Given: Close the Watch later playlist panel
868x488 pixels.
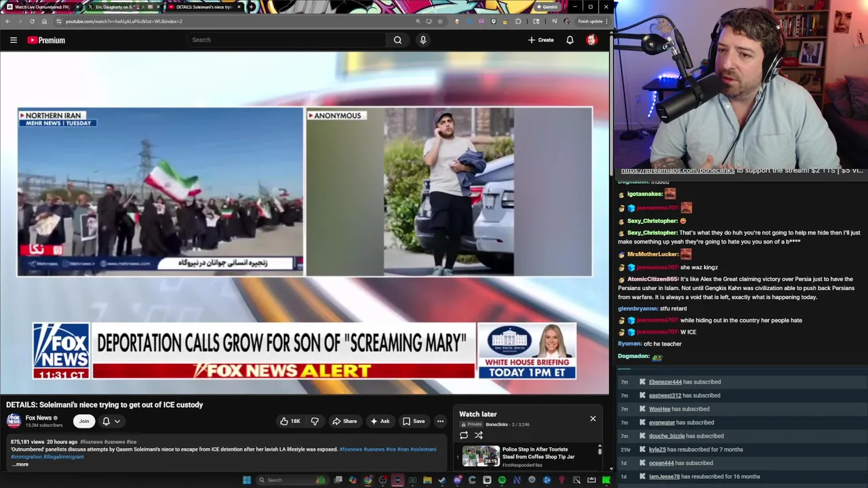Looking at the screenshot, I should pyautogui.click(x=593, y=418).
